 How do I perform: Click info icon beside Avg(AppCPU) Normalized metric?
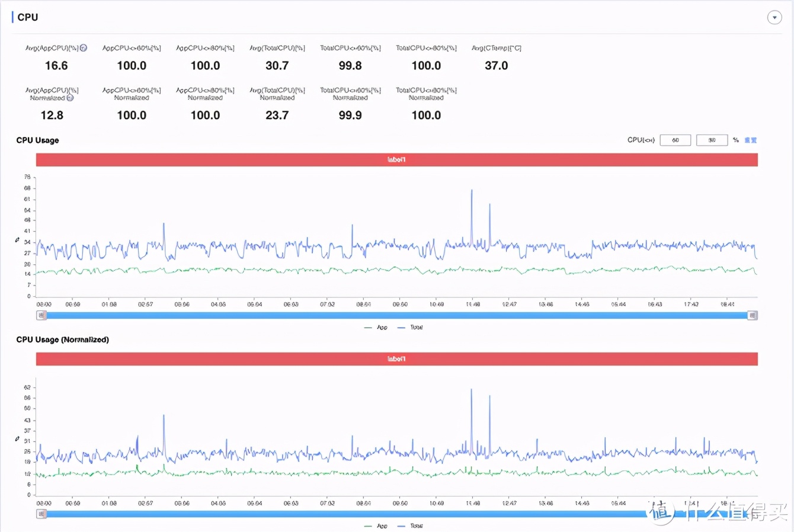[x=70, y=98]
